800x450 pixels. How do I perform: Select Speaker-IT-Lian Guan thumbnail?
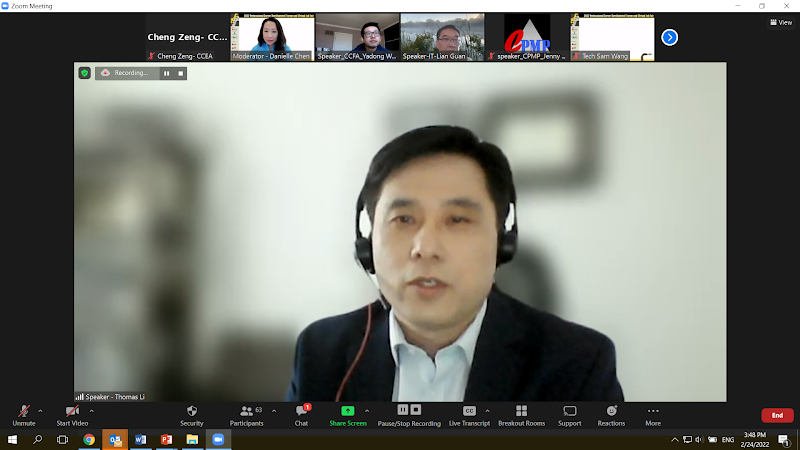[442, 37]
